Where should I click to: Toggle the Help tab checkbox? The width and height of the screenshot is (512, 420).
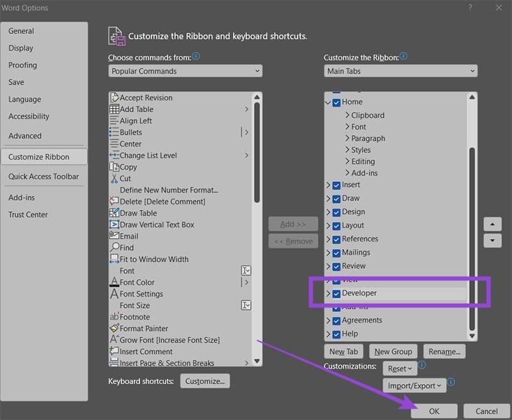click(337, 335)
